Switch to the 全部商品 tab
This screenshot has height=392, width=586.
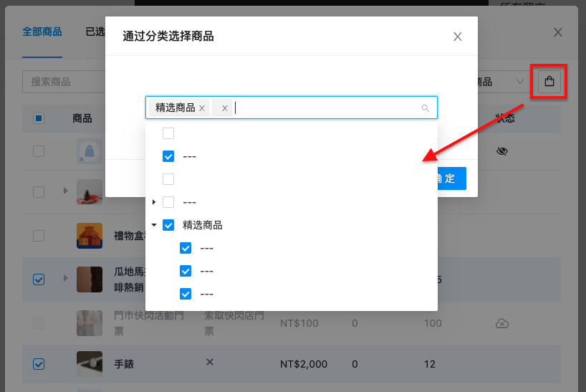42,32
